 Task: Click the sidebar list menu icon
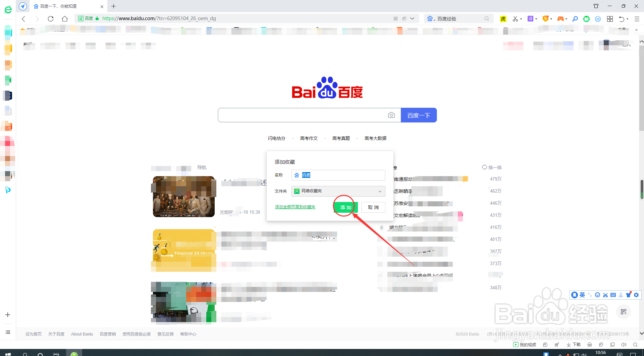[8, 332]
